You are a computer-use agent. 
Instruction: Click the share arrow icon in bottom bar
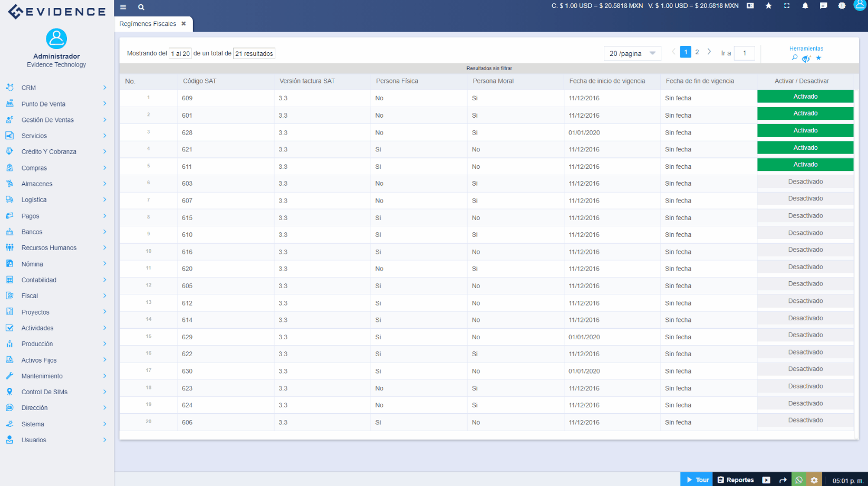[x=783, y=480]
